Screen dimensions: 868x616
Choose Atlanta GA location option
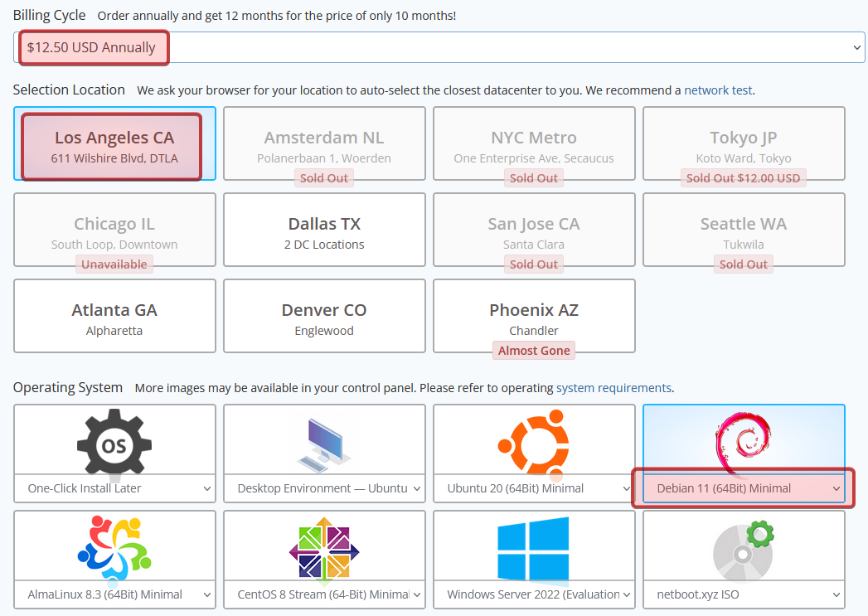pyautogui.click(x=114, y=318)
